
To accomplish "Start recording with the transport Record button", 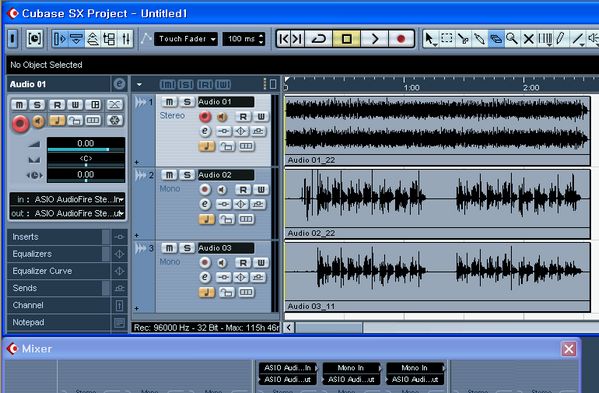I will 401,39.
